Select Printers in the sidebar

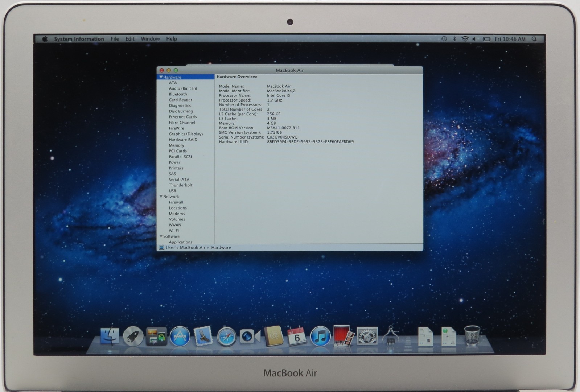click(176, 168)
